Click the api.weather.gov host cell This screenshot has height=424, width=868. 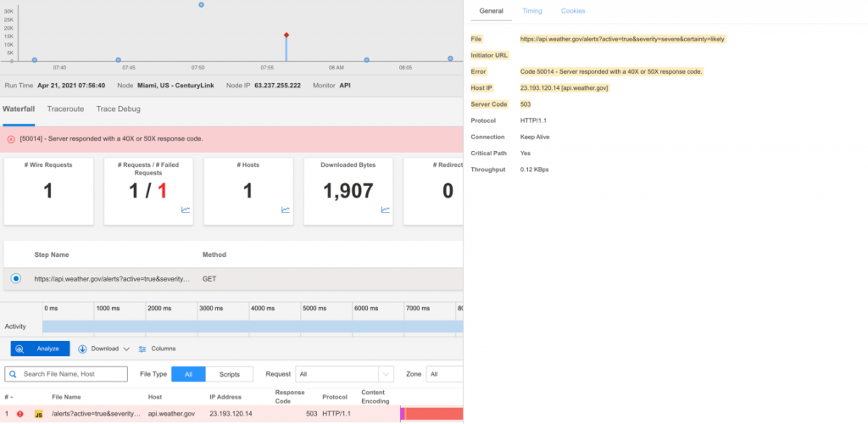click(x=171, y=414)
